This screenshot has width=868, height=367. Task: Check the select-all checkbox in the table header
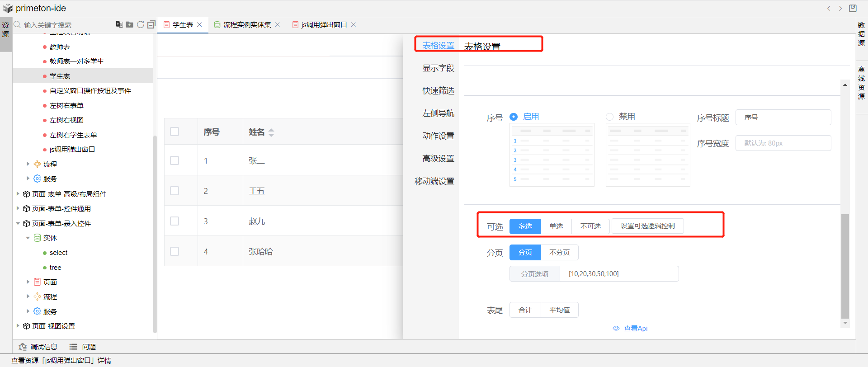point(175,132)
